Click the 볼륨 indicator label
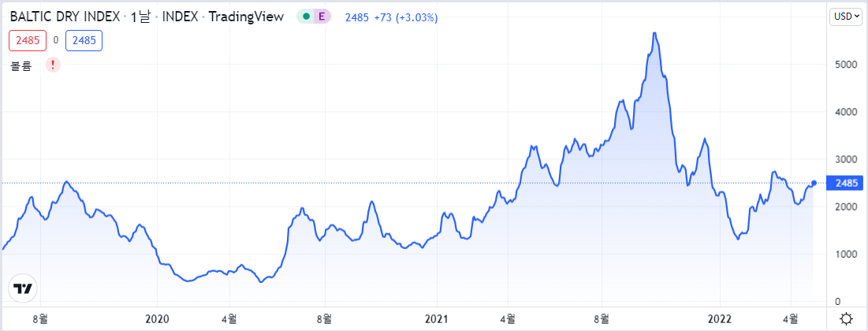This screenshot has width=868, height=331. pos(21,65)
